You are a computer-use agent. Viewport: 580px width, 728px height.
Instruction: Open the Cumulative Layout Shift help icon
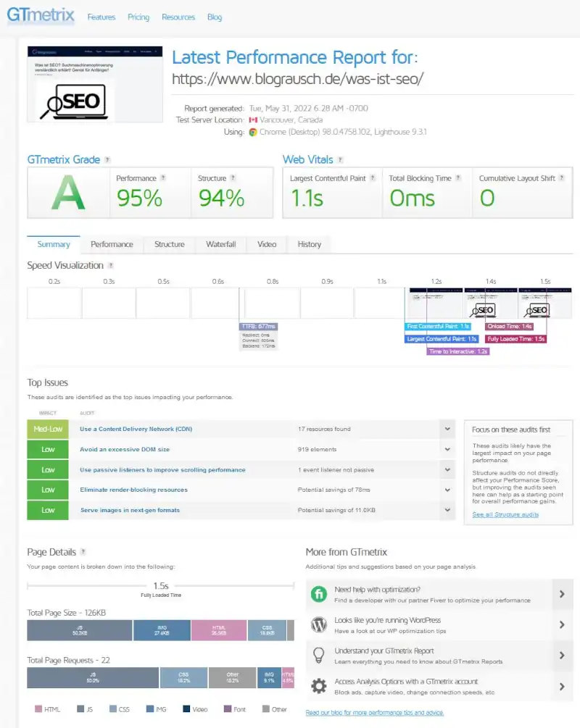click(x=562, y=177)
